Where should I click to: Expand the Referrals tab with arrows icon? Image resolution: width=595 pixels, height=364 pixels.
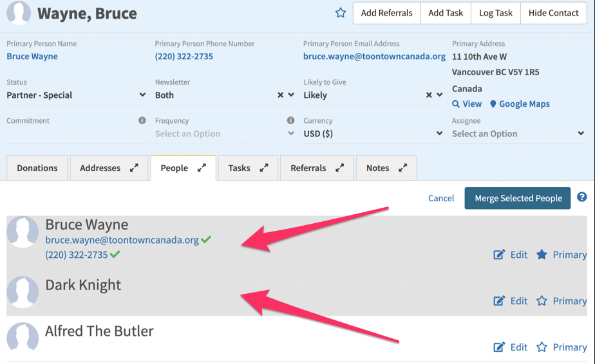click(339, 168)
